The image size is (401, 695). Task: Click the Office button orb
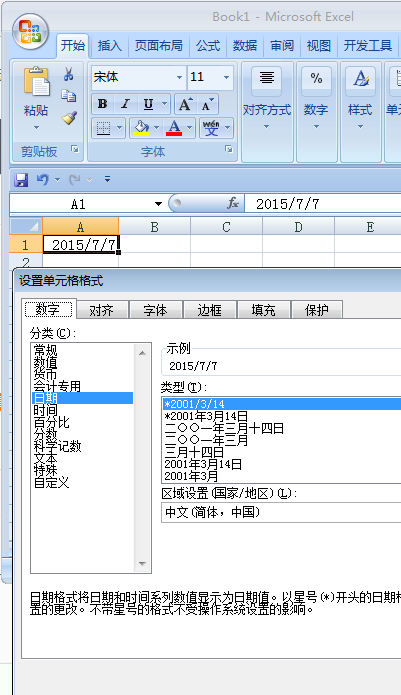click(x=30, y=31)
